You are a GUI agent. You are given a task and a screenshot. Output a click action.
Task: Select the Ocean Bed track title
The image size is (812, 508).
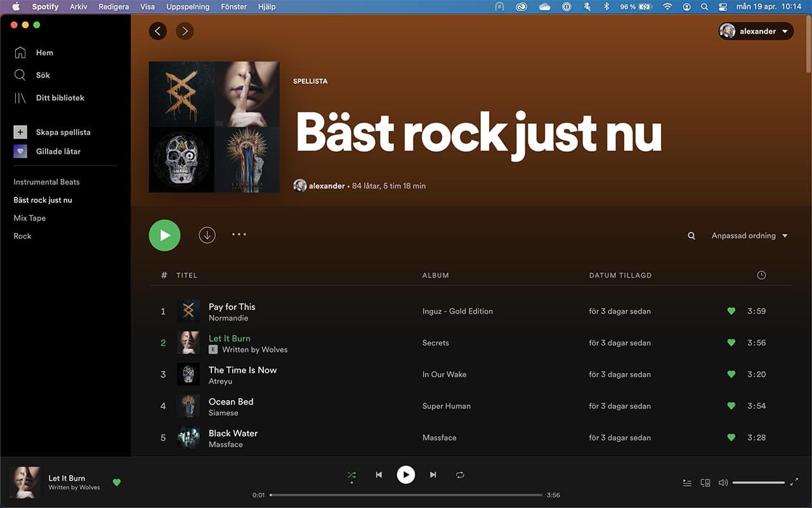coord(231,401)
